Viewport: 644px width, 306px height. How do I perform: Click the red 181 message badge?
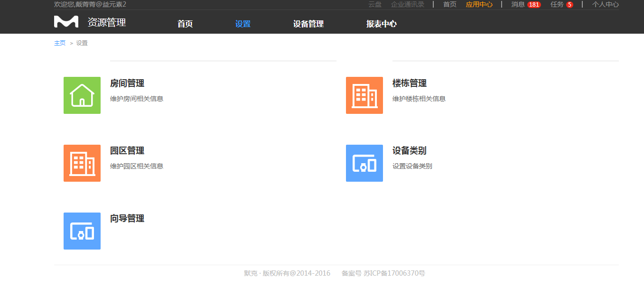coord(534,5)
